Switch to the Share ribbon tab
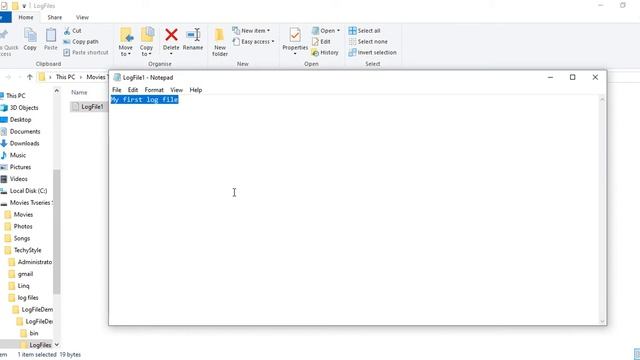 [x=55, y=17]
